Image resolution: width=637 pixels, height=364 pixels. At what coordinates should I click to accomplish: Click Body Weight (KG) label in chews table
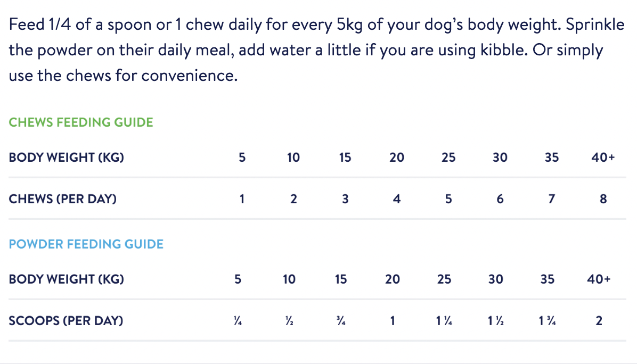coord(67,158)
